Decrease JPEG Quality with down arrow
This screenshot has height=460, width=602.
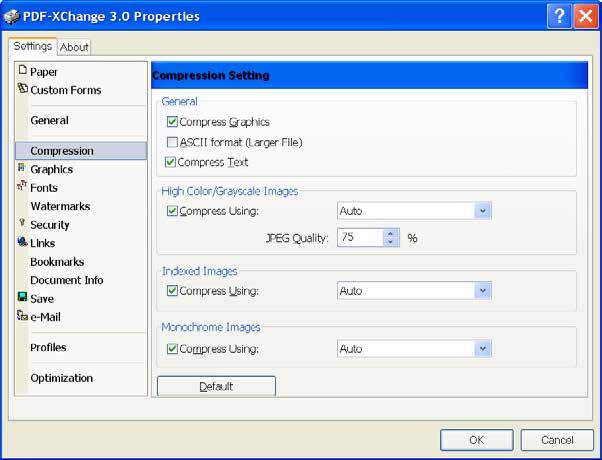(x=390, y=242)
